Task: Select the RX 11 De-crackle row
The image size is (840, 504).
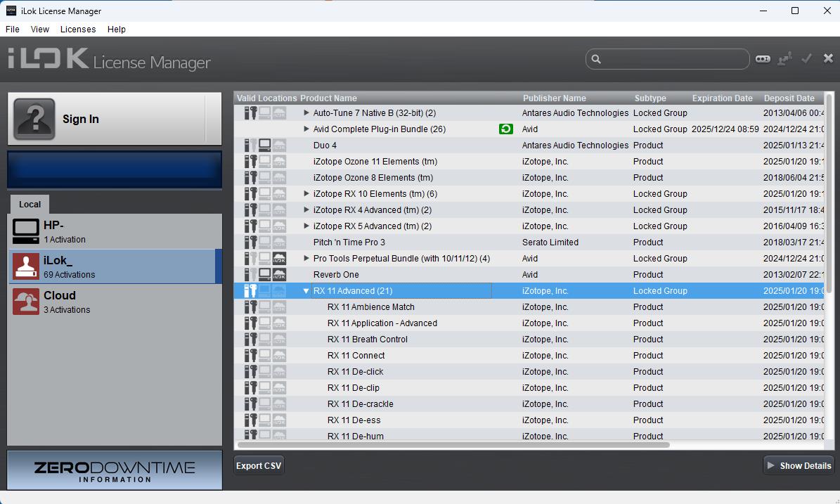Action: 529,404
